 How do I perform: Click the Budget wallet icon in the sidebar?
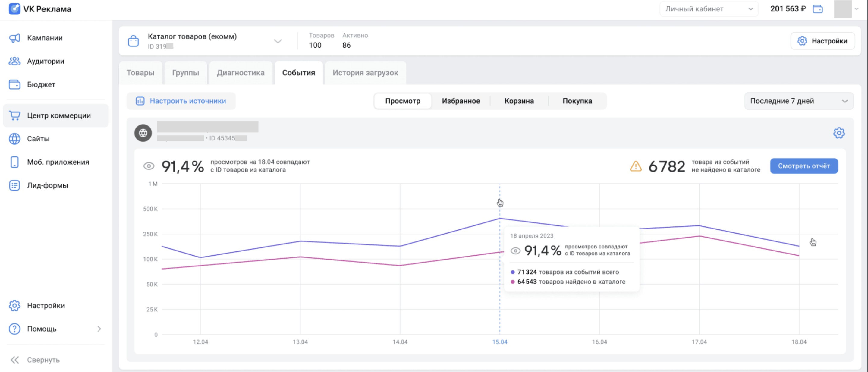[14, 84]
